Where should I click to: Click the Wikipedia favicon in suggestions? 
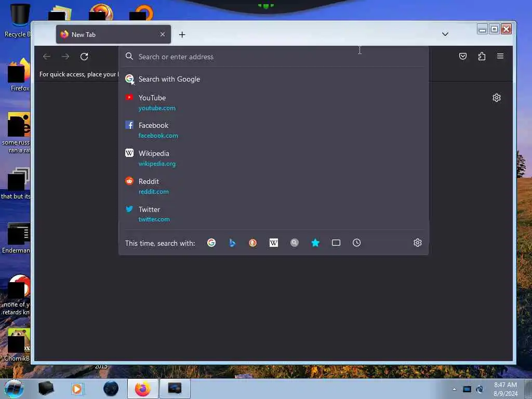pyautogui.click(x=129, y=153)
